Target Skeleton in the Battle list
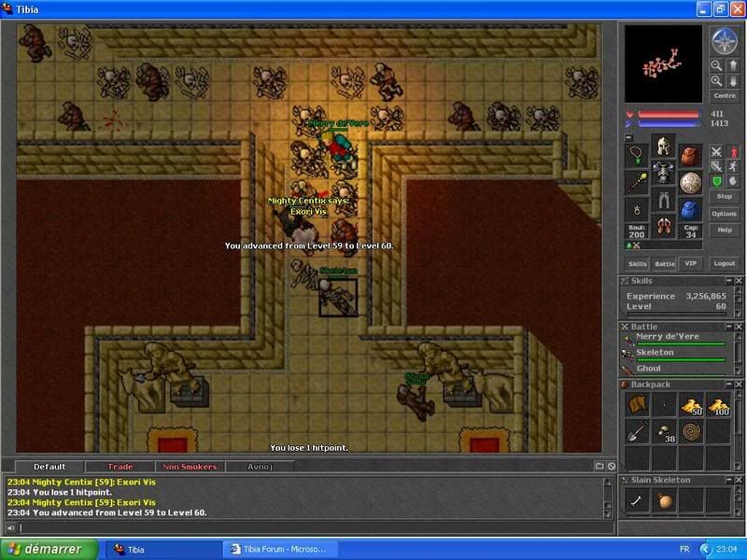 click(x=673, y=355)
